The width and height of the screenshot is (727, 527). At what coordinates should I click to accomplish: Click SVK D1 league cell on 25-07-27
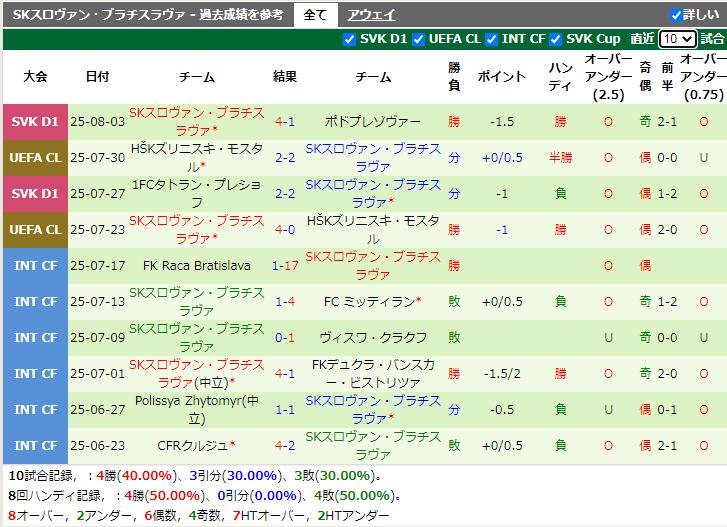coord(35,194)
